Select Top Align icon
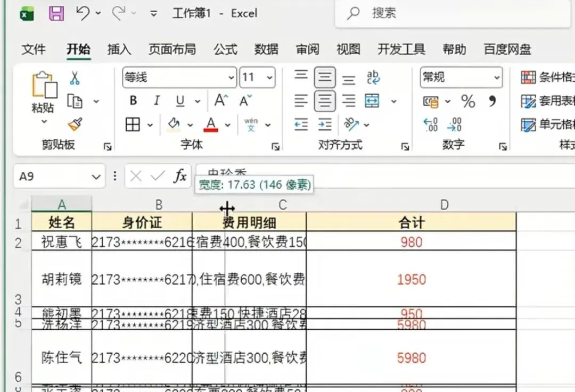This screenshot has width=575, height=392. [301, 75]
